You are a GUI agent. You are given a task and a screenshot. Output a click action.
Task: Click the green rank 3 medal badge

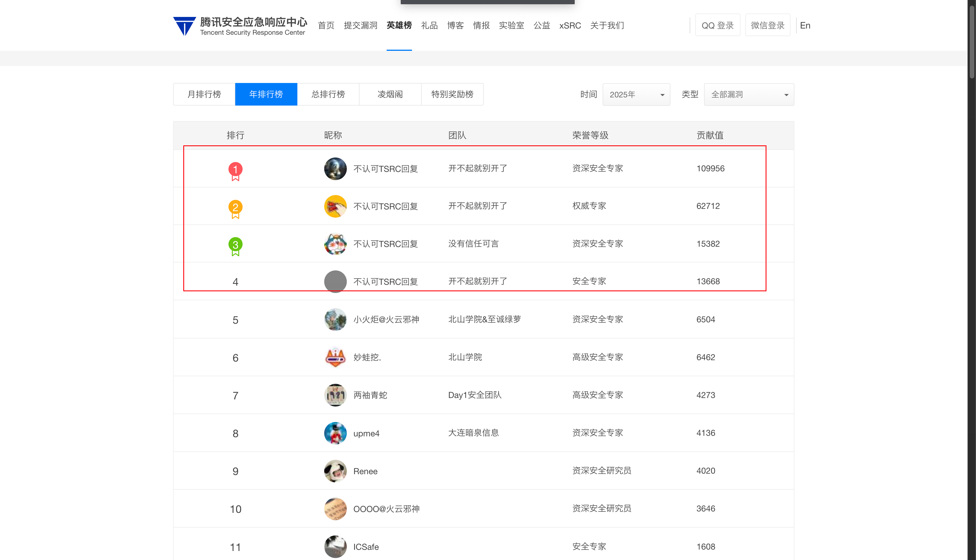(236, 245)
